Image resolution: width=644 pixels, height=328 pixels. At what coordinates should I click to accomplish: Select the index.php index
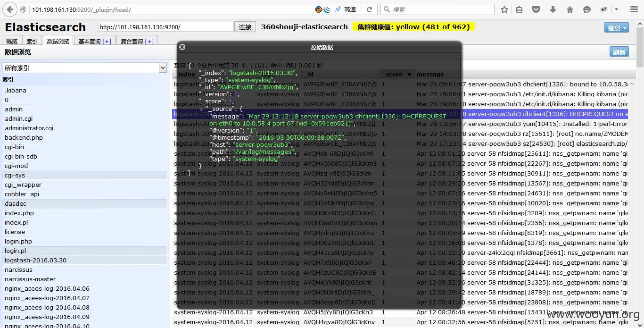[85, 213]
